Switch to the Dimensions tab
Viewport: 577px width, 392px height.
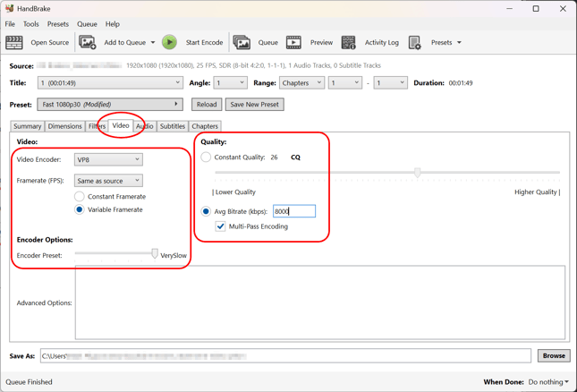[64, 126]
